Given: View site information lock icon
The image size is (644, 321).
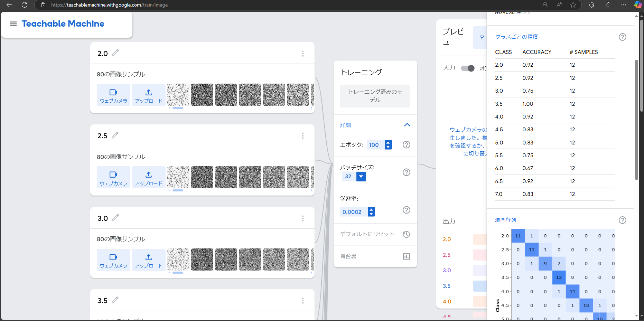Looking at the screenshot, I should click(43, 5).
